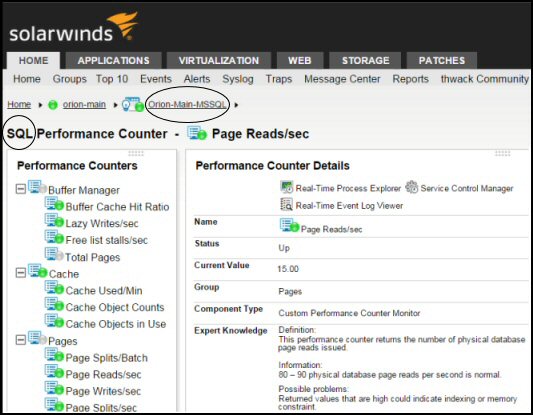Screen dimensions: 533x415
Task: Click the Cache group icon
Action: (x=37, y=271)
